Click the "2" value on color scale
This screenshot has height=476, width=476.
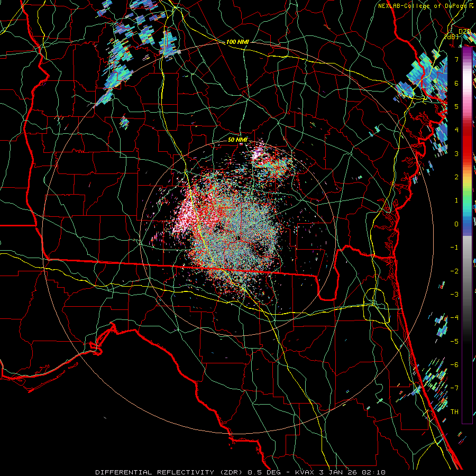click(x=456, y=177)
